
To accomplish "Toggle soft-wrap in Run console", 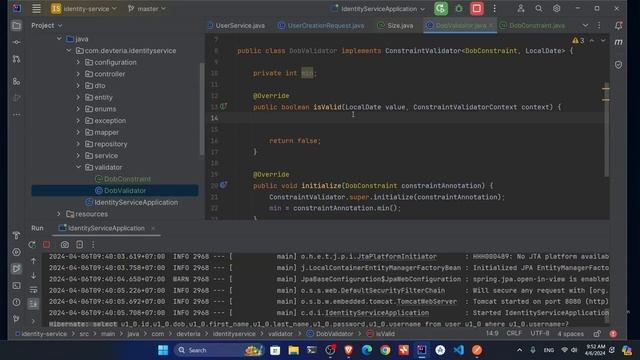I will click(33, 290).
